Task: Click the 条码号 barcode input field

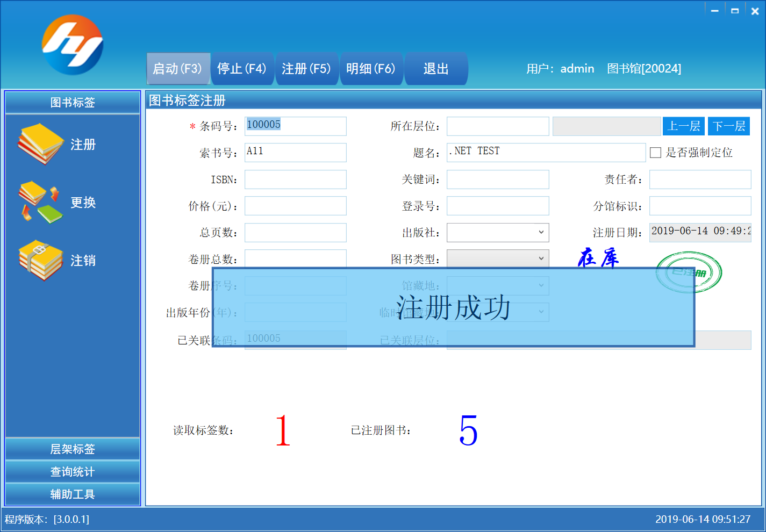Action: pos(295,126)
